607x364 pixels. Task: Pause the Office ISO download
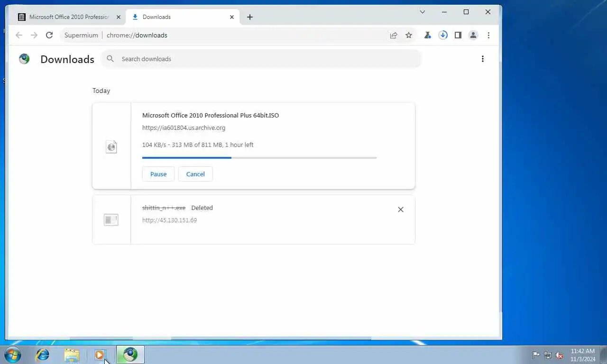click(x=158, y=174)
